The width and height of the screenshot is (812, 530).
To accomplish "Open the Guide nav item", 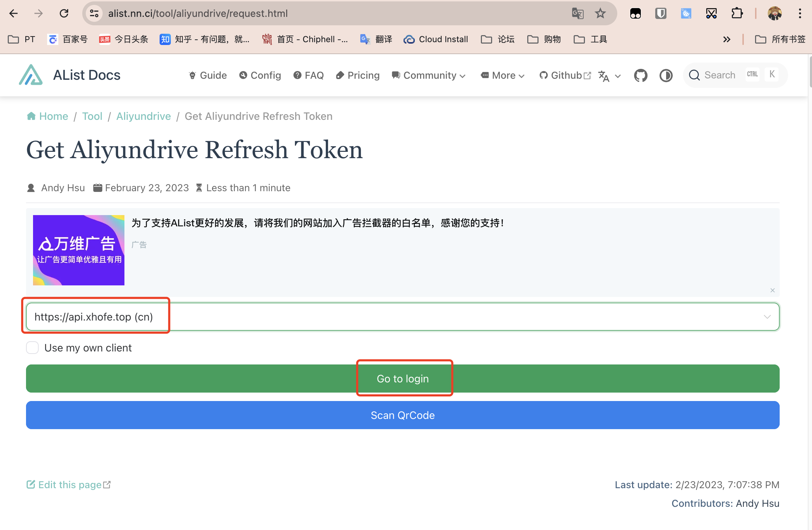I will tap(208, 75).
